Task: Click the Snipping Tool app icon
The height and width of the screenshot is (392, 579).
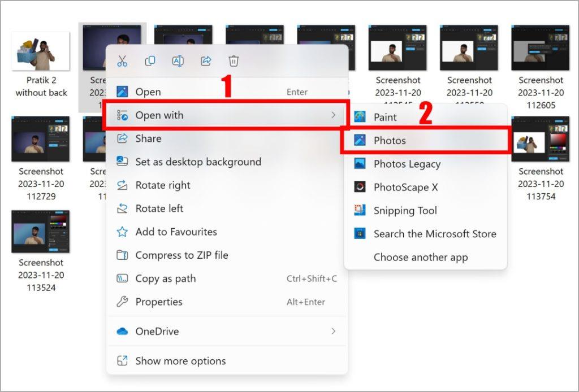Action: point(360,210)
